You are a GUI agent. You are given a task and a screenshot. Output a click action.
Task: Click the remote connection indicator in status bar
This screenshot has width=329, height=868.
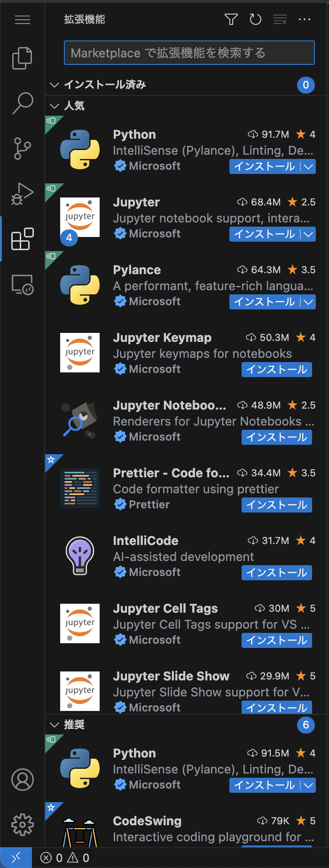[16, 857]
